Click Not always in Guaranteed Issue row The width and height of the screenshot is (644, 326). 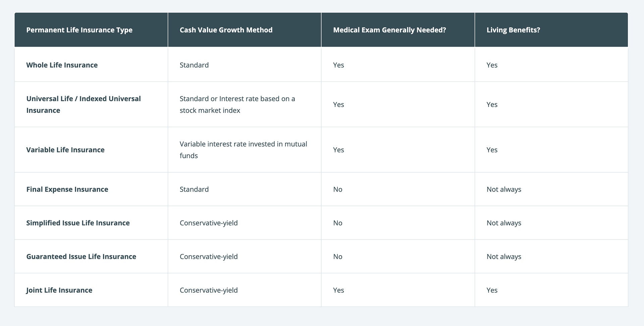504,257
